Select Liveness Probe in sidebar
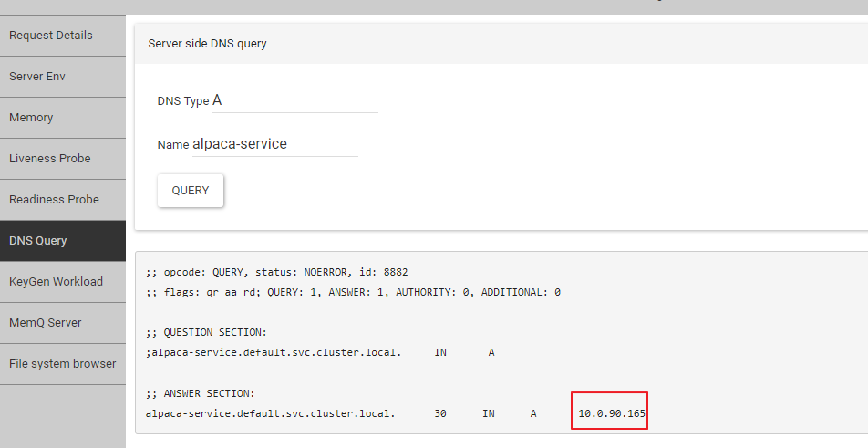The height and width of the screenshot is (448, 868). coord(63,159)
